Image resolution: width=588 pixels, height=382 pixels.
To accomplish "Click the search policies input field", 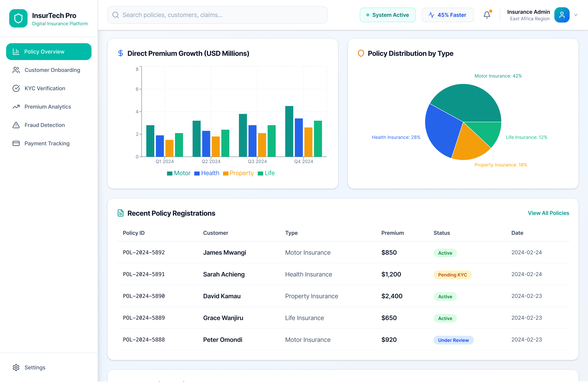I will coord(217,15).
